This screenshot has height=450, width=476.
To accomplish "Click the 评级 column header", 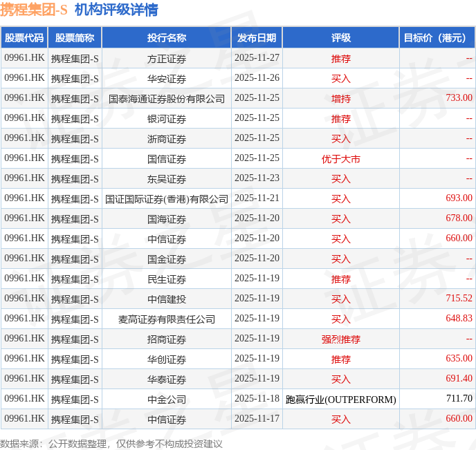I will point(341,38).
